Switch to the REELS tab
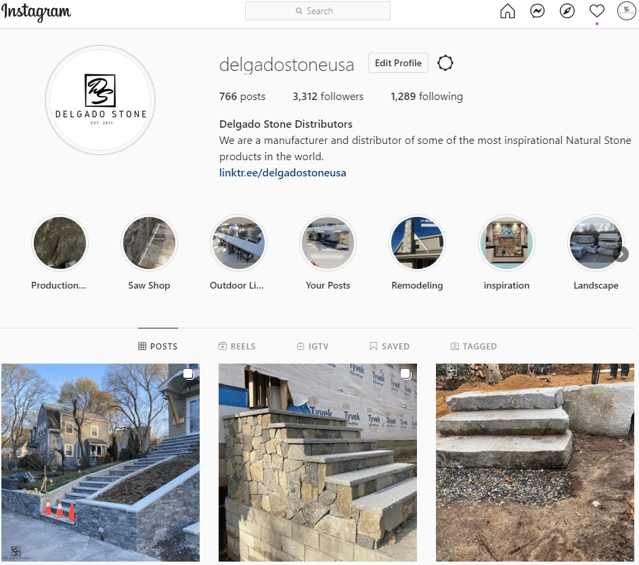Screen dimensions: 639x565 (x=237, y=346)
